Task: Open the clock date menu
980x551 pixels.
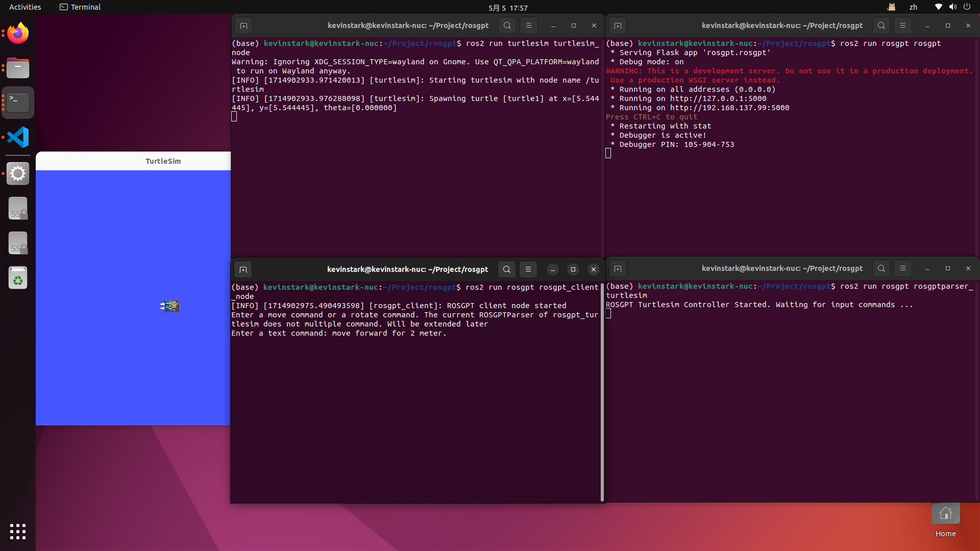Action: point(508,8)
